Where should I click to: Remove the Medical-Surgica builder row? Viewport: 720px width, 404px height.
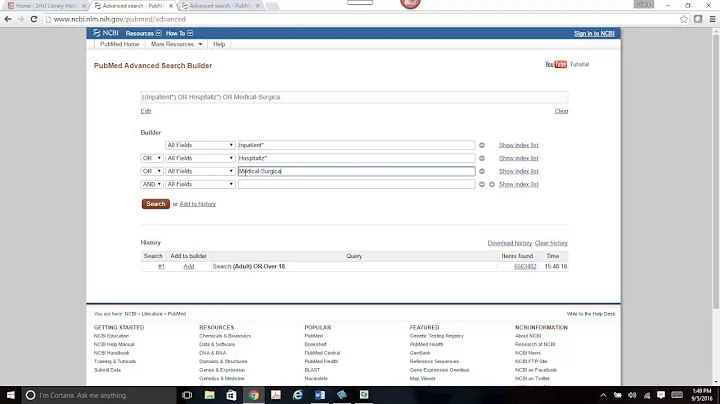(x=482, y=171)
